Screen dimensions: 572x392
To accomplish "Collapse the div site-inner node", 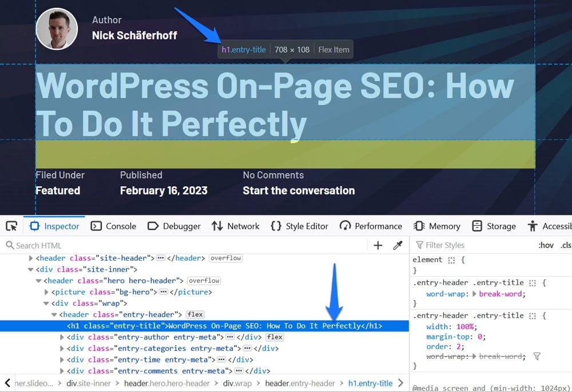I will click(x=31, y=269).
